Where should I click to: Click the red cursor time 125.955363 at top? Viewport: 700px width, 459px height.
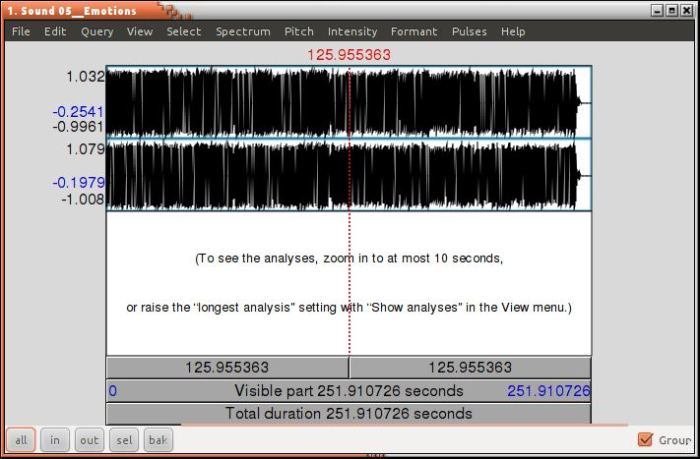coord(349,55)
